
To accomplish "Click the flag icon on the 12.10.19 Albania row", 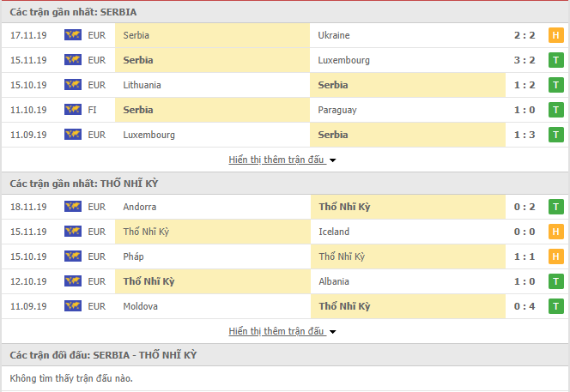I will (73, 280).
